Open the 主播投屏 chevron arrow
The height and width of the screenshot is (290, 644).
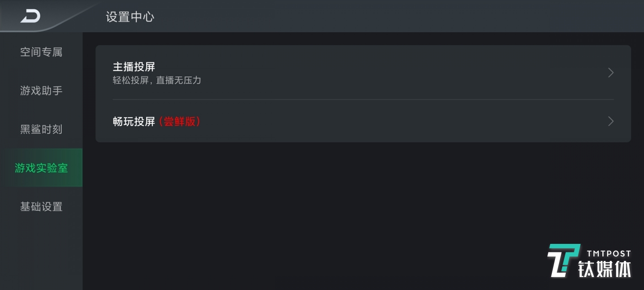coord(610,72)
